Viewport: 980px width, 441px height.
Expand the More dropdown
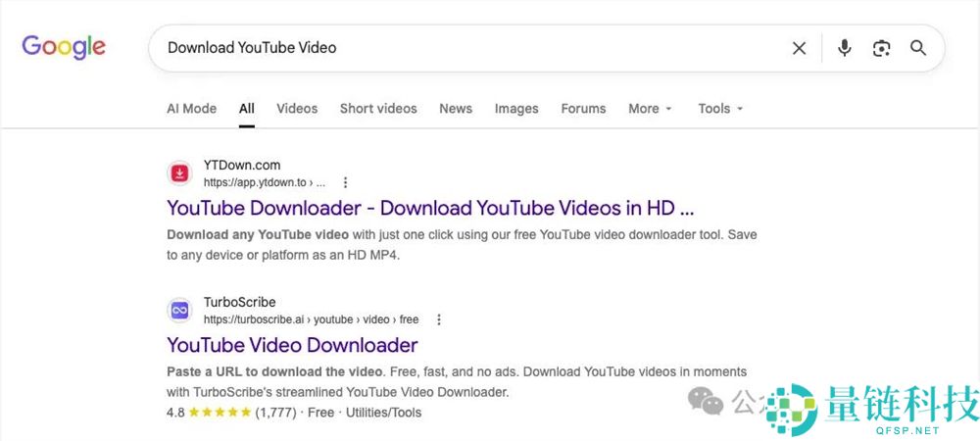point(650,108)
